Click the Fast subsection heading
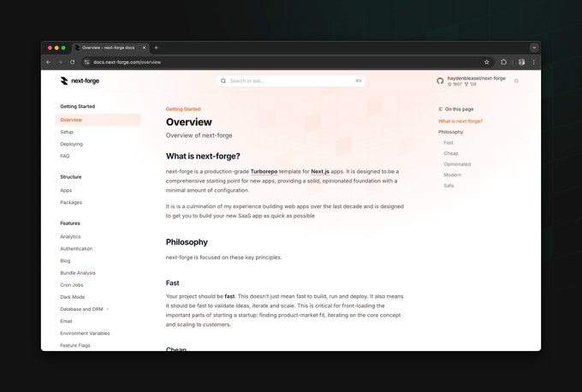The image size is (582, 392). [172, 282]
